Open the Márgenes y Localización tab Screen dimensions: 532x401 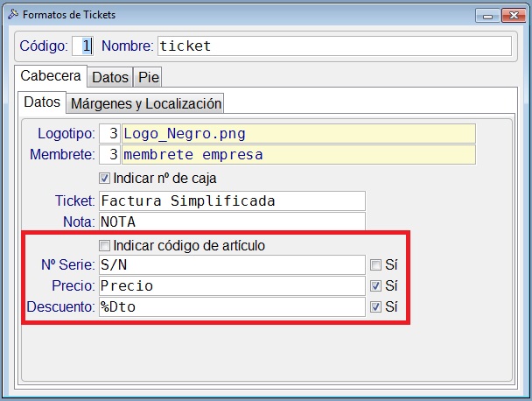[146, 104]
